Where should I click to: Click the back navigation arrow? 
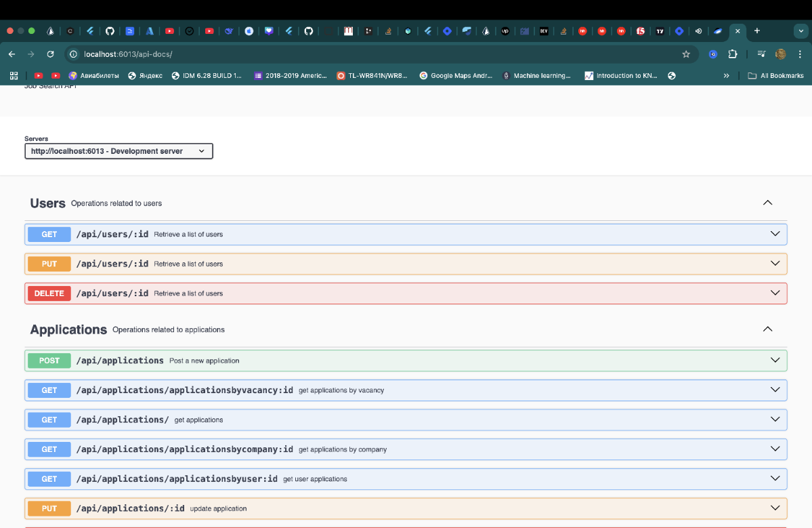(x=12, y=54)
